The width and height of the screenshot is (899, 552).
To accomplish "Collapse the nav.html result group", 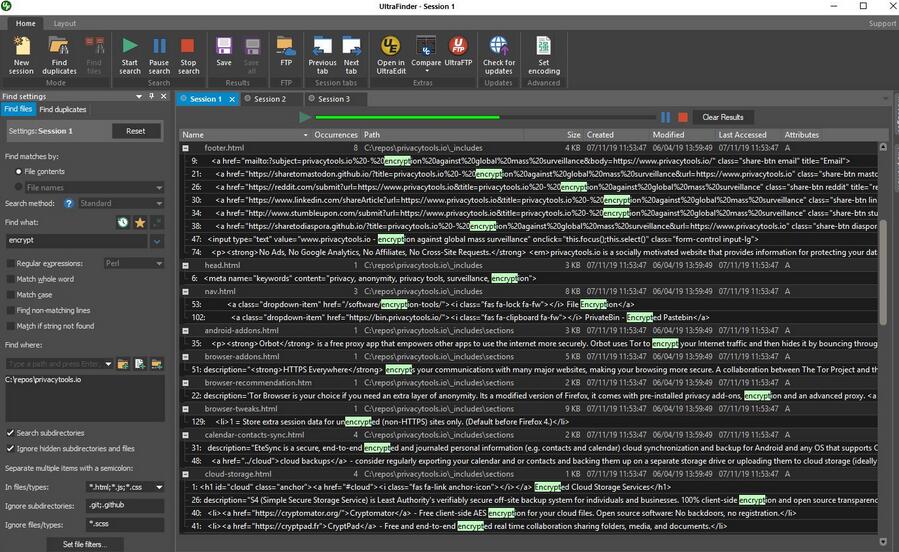I will click(186, 292).
